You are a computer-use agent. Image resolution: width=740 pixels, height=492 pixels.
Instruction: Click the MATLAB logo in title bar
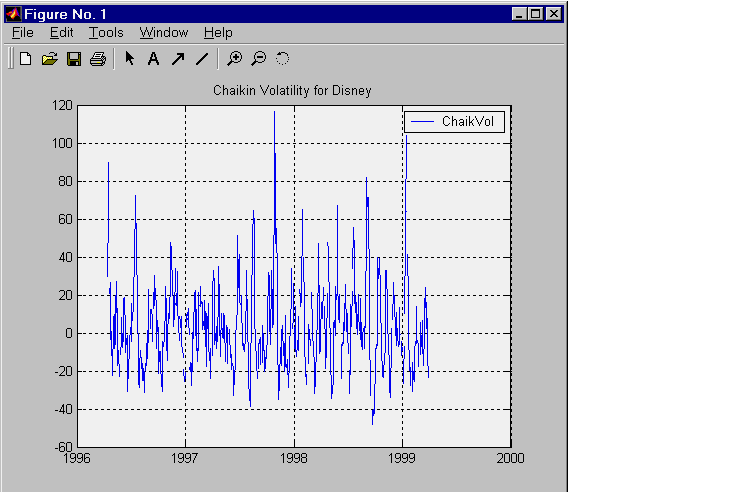(13, 14)
